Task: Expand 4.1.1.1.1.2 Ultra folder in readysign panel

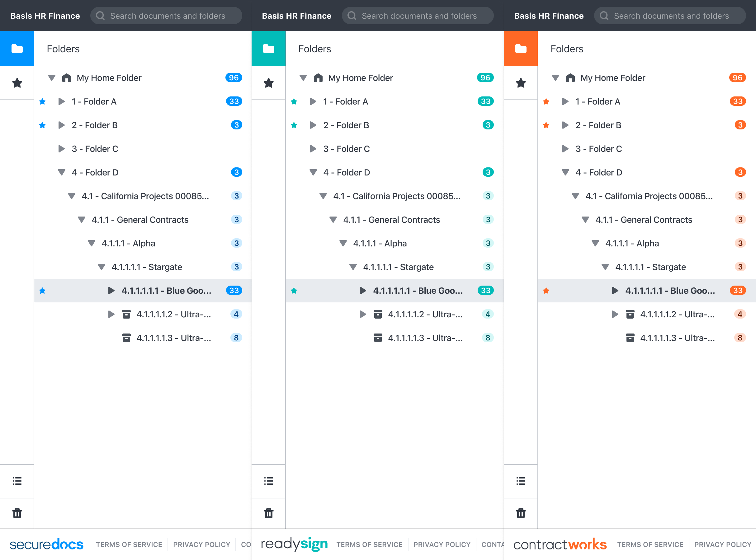Action: [x=363, y=314]
